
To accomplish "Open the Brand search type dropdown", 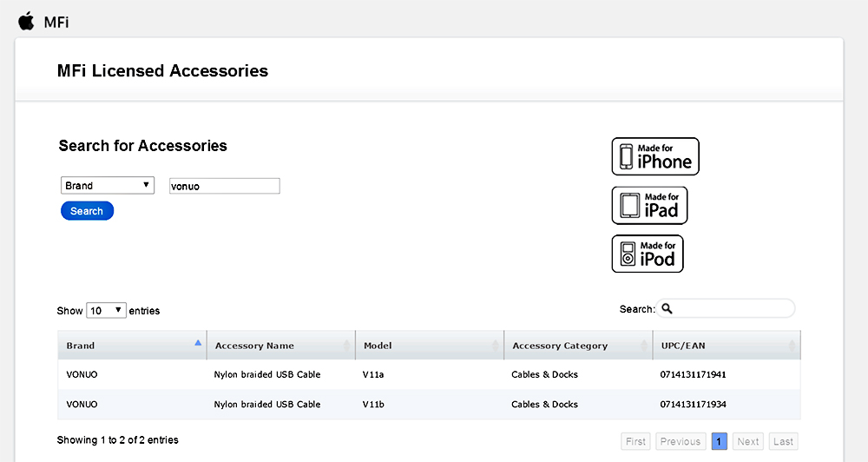I will pyautogui.click(x=108, y=186).
